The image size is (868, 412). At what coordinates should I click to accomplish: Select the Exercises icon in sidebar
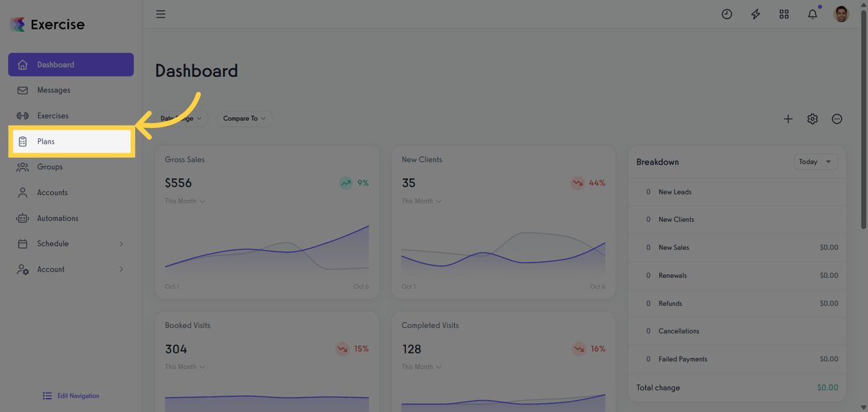[22, 115]
